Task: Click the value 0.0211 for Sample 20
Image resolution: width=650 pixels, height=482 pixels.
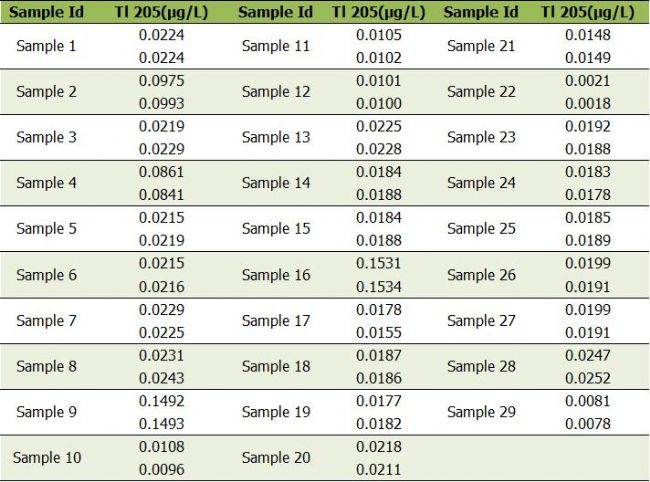Action: click(x=379, y=469)
